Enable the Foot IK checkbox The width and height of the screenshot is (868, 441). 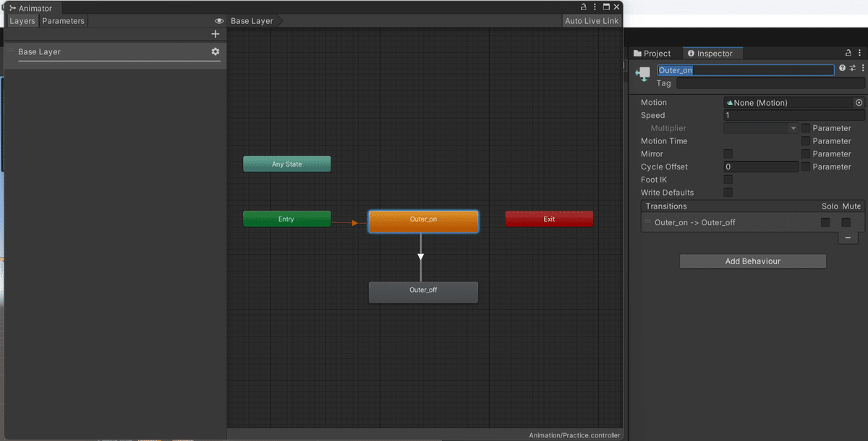(x=728, y=180)
